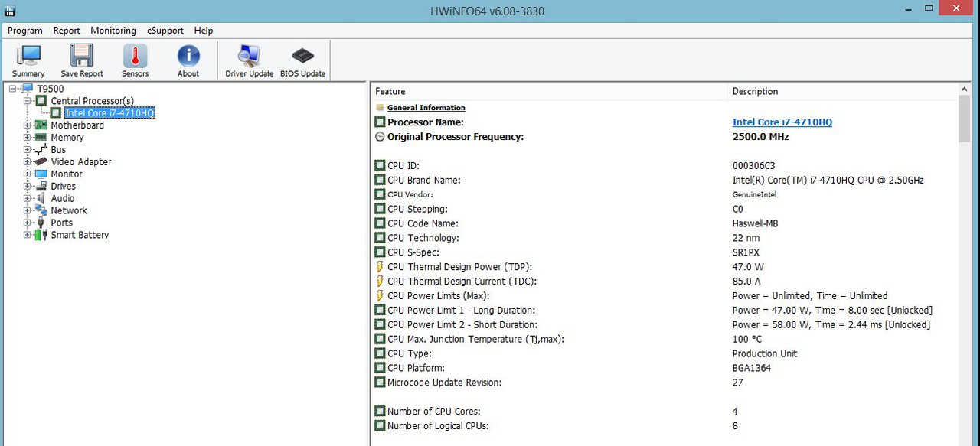Select CPU Power Limit 2 - Short Duration row
The height and width of the screenshot is (446, 980).
click(665, 325)
